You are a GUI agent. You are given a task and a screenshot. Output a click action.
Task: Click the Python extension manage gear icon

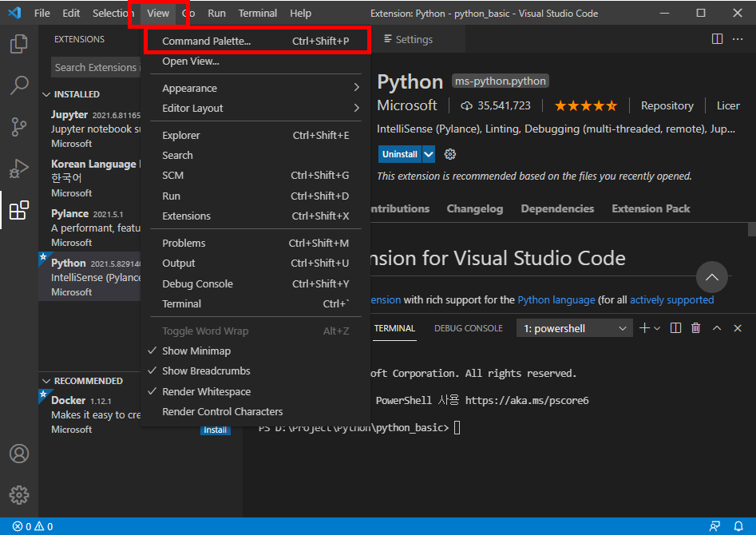pyautogui.click(x=449, y=154)
